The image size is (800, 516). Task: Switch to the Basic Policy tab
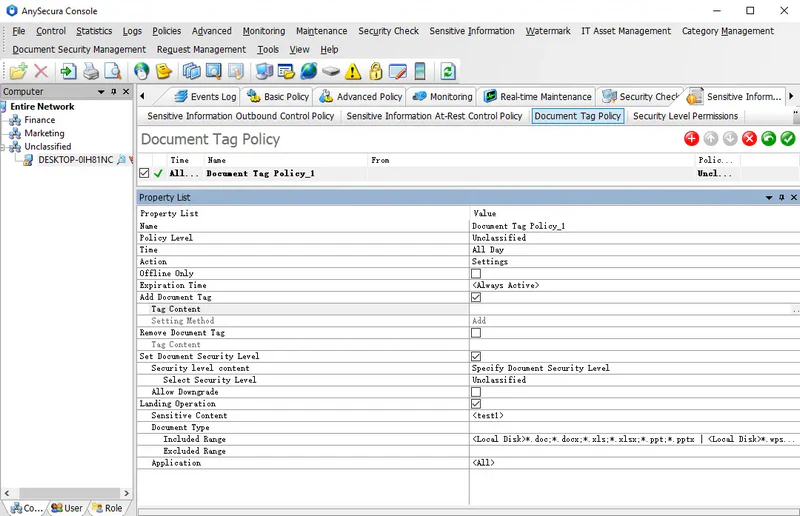point(278,96)
